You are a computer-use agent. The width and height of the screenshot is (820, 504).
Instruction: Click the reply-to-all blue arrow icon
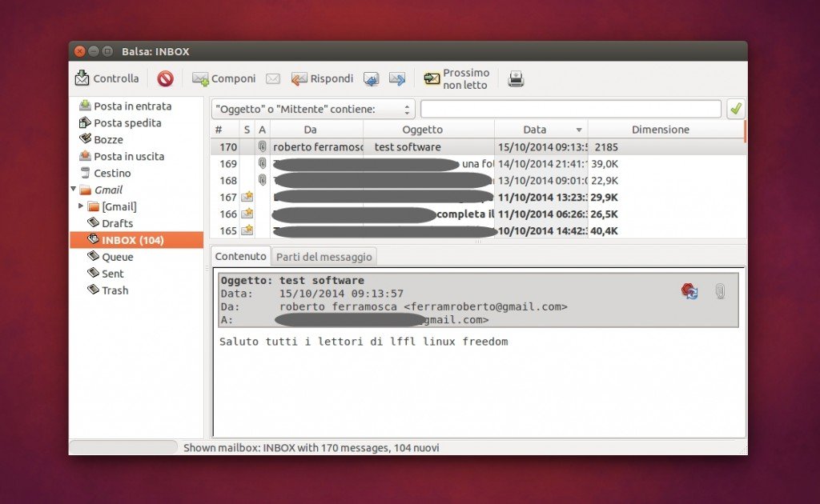(x=371, y=78)
